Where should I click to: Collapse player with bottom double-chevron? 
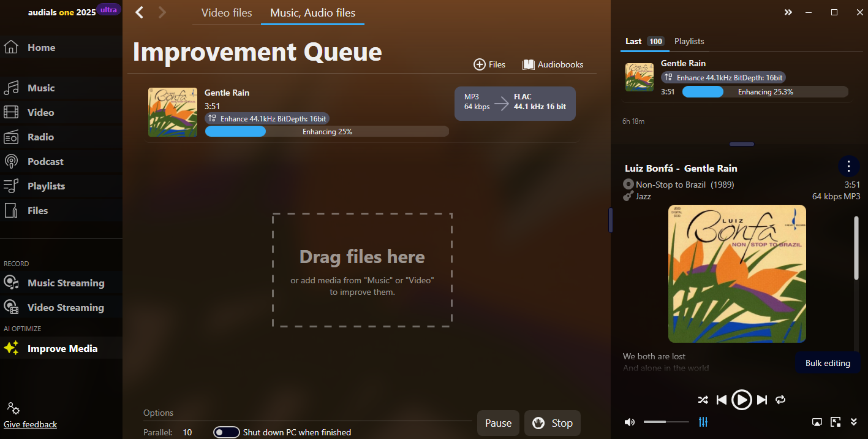(854, 422)
